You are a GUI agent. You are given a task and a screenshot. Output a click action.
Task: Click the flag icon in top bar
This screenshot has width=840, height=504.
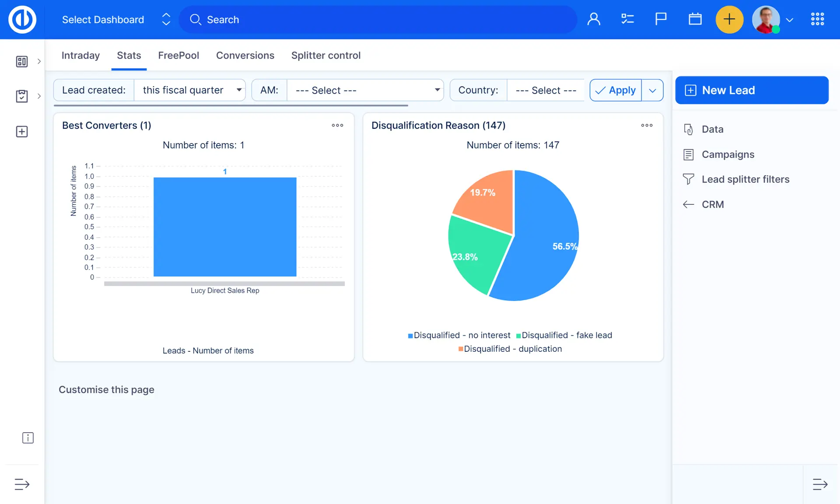click(x=661, y=19)
